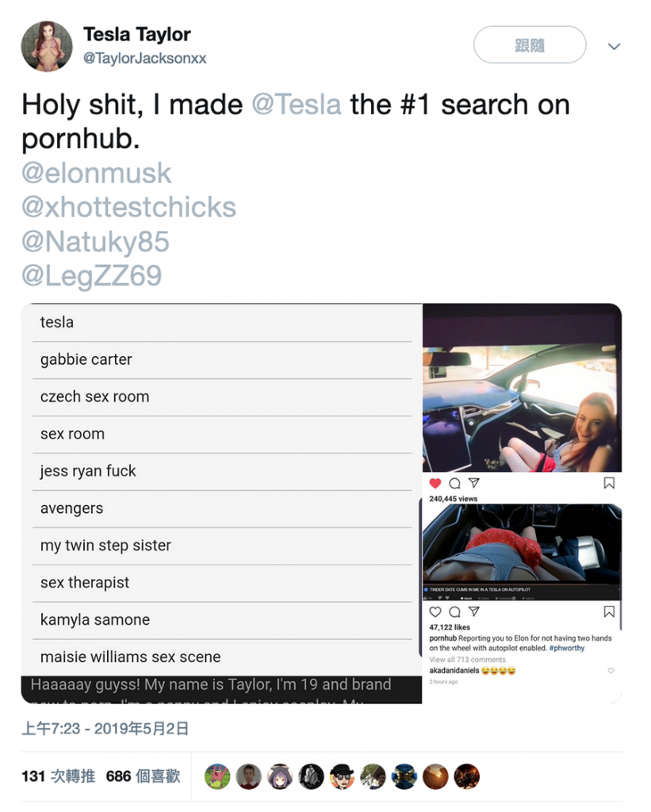Click the last liker avatar in the row
Screen dimensions: 651x812
pos(466,776)
